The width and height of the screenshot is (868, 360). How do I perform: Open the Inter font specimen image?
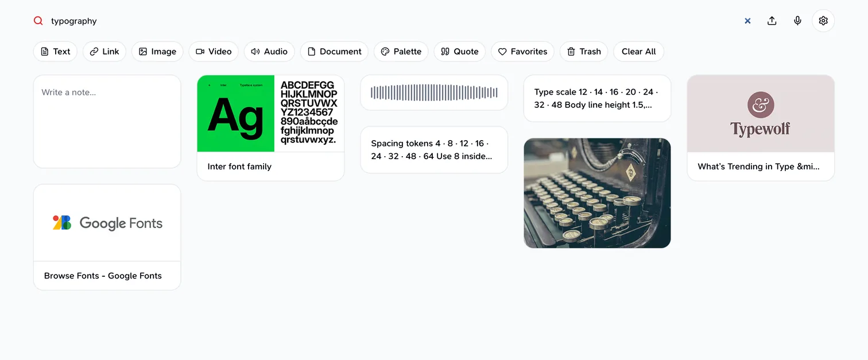pyautogui.click(x=270, y=114)
